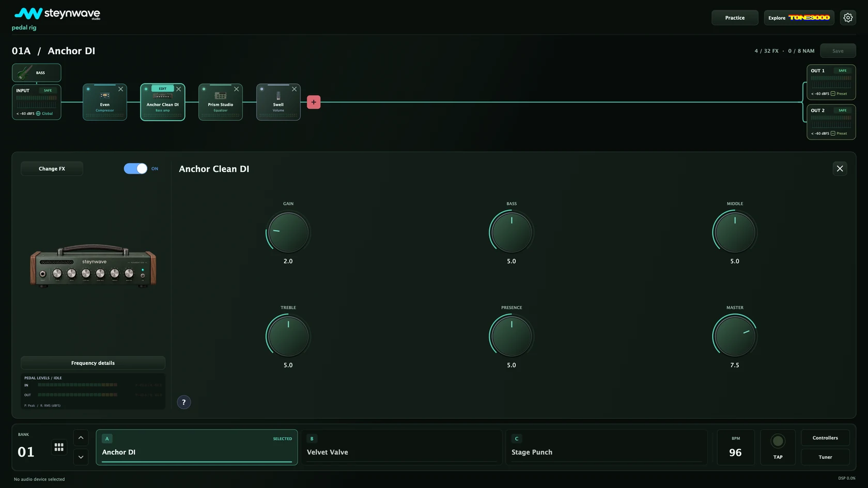Select the Even Compressor pedal icon
The width and height of the screenshot is (868, 488).
point(105,96)
